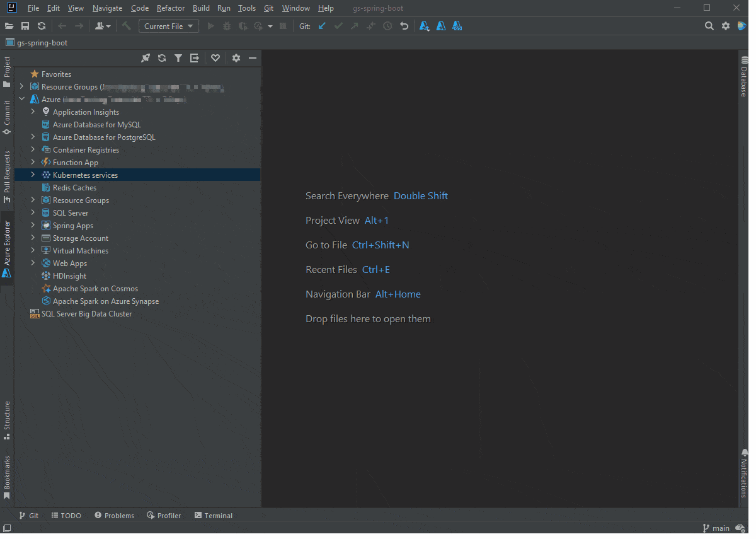756x539 pixels.
Task: Open the Build menu
Action: coord(201,8)
